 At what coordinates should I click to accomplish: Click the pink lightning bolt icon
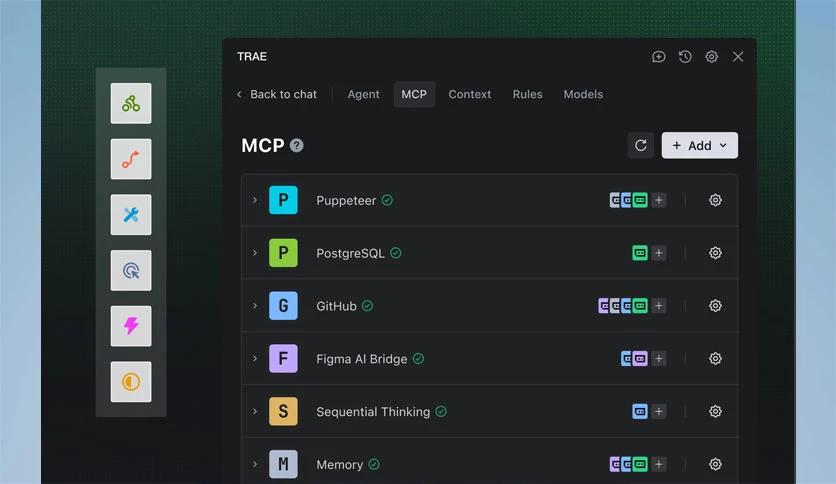(131, 326)
